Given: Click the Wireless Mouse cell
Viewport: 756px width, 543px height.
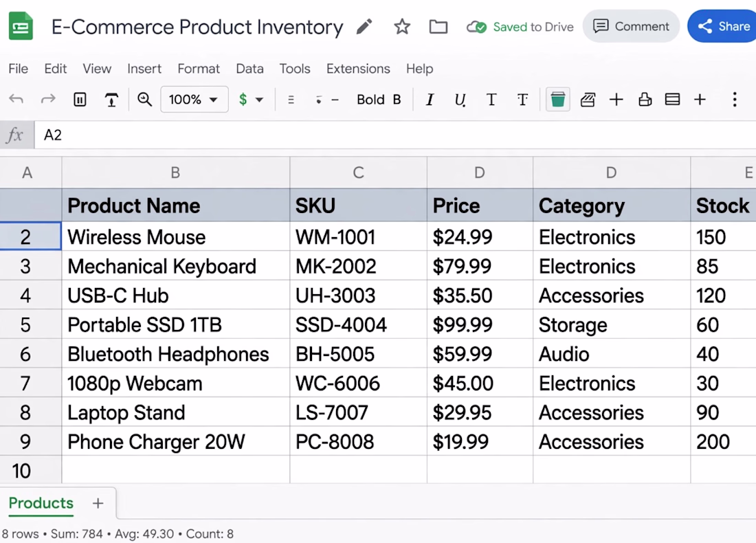Looking at the screenshot, I should [176, 236].
